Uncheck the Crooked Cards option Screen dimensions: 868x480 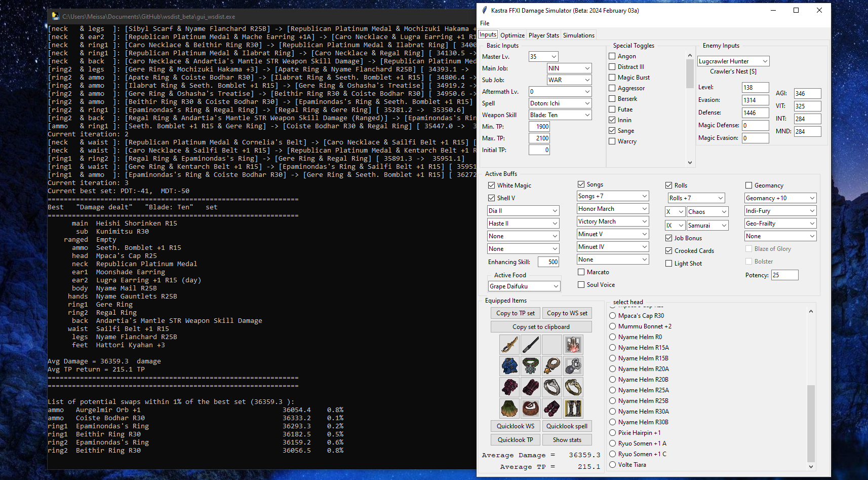coord(669,251)
